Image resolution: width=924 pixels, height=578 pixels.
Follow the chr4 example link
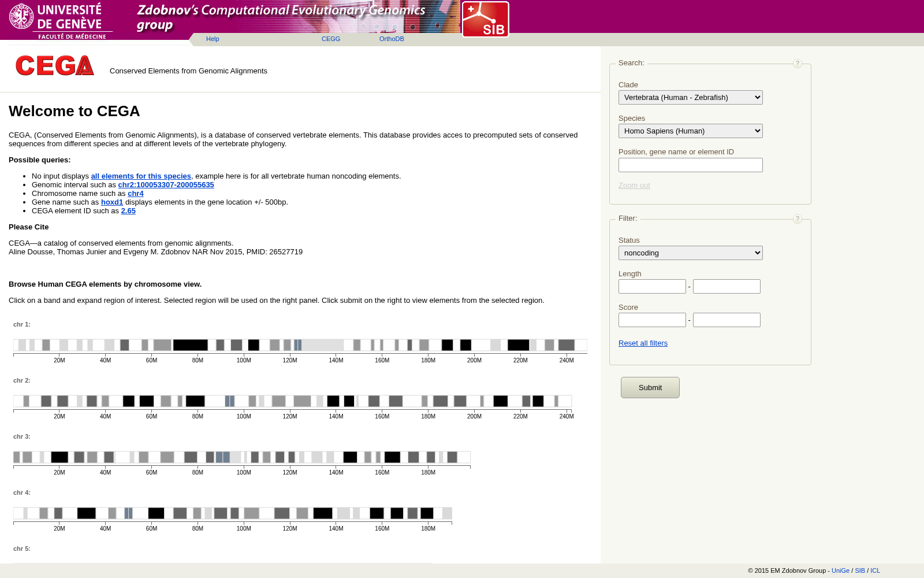pos(136,194)
